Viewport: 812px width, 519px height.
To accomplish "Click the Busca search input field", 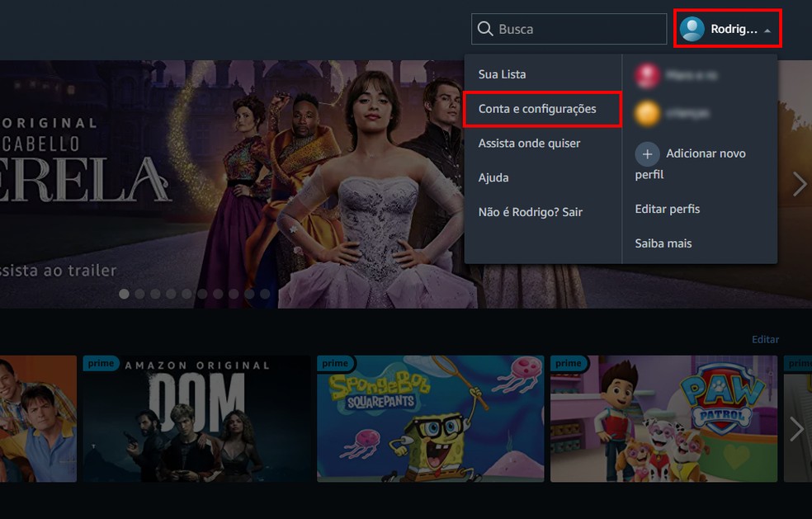I will (x=569, y=29).
